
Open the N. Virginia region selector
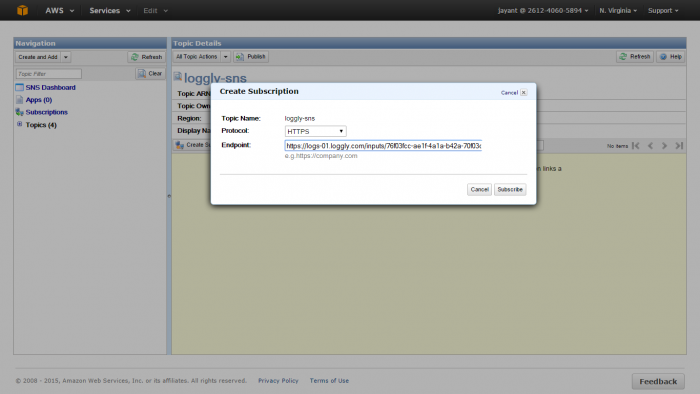click(618, 10)
